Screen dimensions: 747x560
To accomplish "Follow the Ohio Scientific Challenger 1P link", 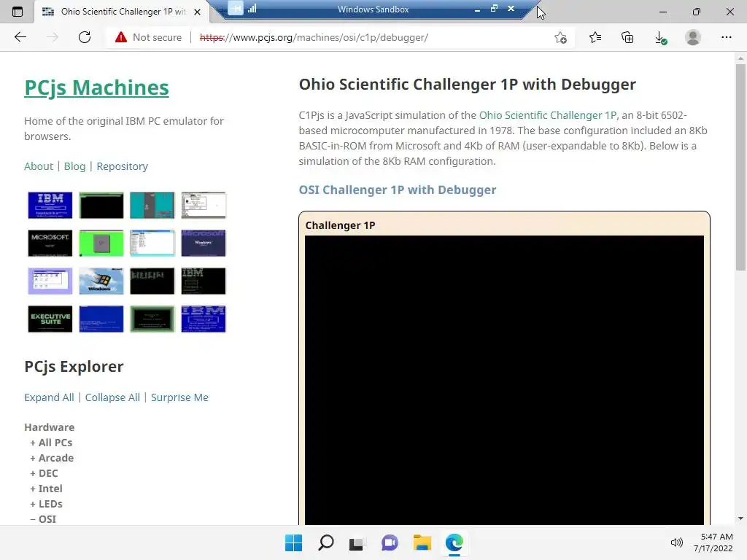I will coord(547,115).
